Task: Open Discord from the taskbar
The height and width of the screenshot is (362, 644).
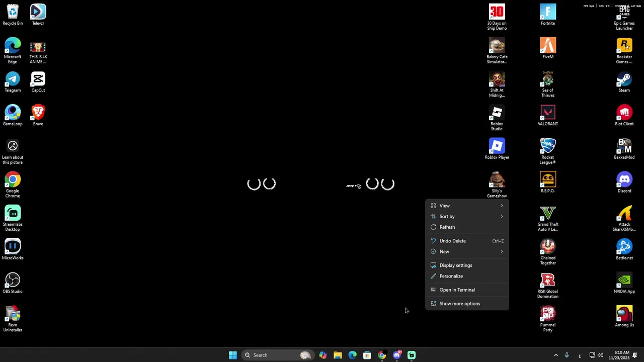Action: 397,355
